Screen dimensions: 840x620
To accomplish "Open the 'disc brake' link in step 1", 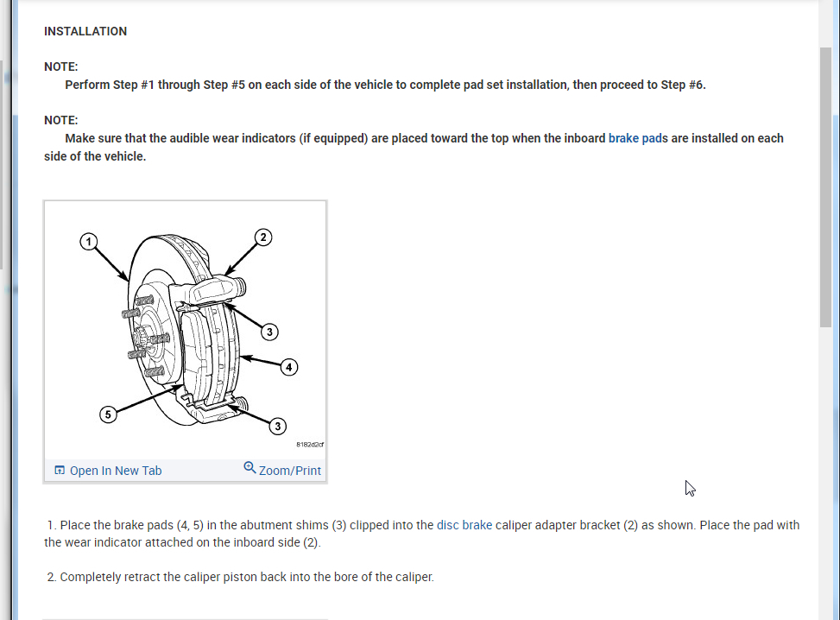I will (x=464, y=525).
